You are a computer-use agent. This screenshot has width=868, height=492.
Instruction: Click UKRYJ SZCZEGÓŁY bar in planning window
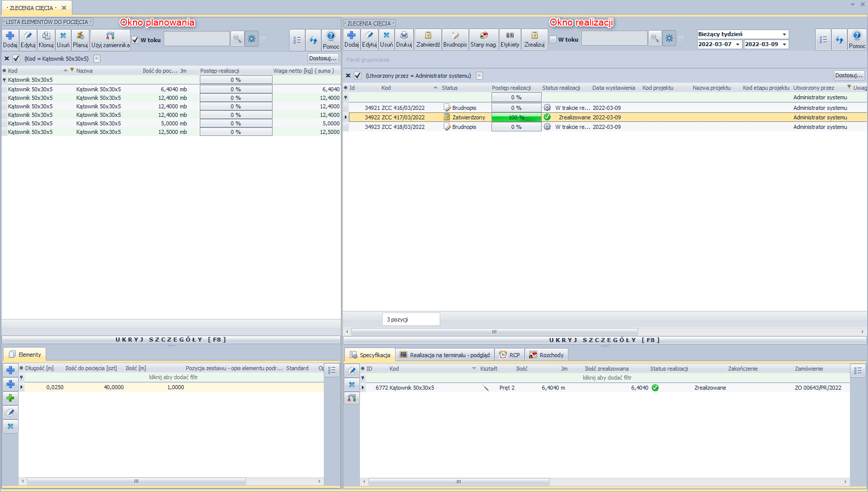[171, 340]
